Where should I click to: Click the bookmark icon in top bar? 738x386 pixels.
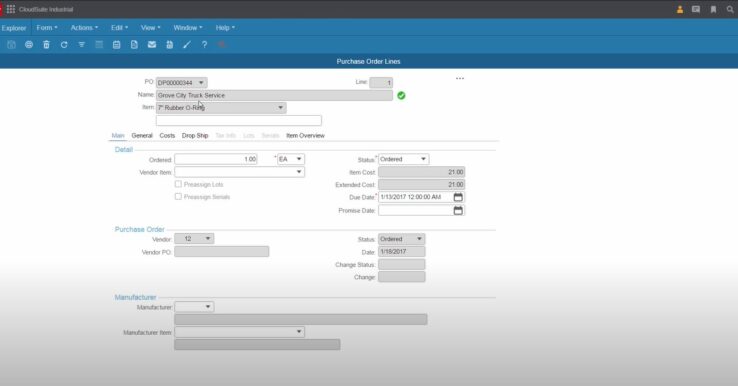click(714, 9)
